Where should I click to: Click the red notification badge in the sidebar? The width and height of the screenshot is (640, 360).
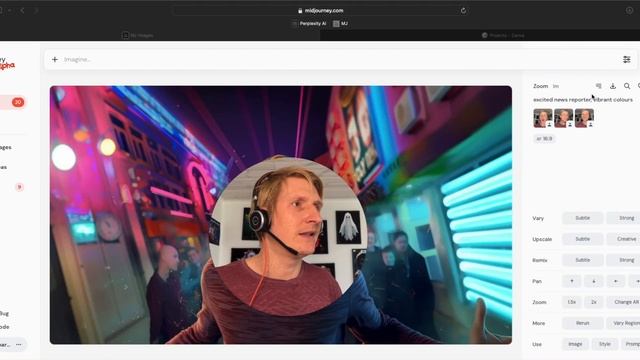(18, 102)
